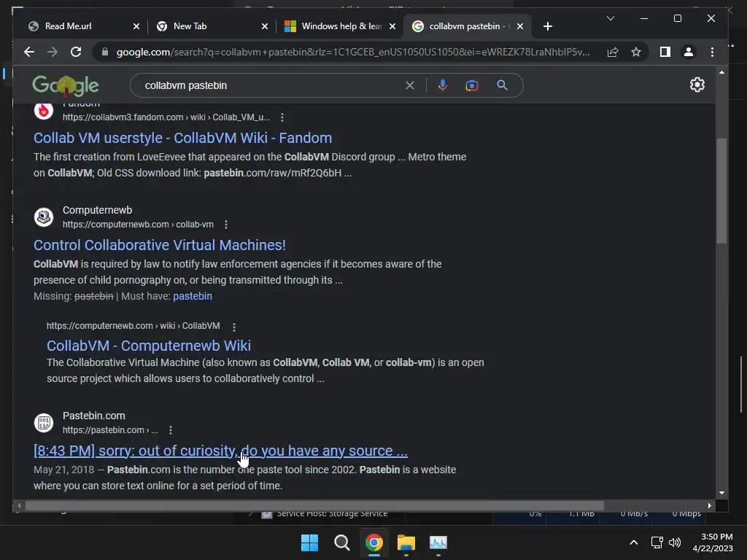This screenshot has width=747, height=560.
Task: Open more options for Pastebin.com result
Action: pyautogui.click(x=171, y=430)
